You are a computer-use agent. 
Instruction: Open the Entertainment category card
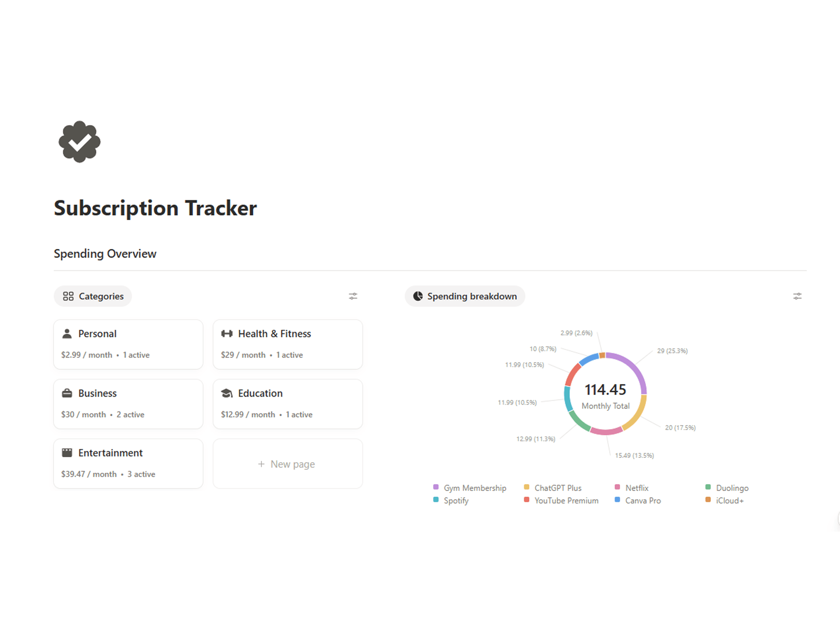point(128,464)
